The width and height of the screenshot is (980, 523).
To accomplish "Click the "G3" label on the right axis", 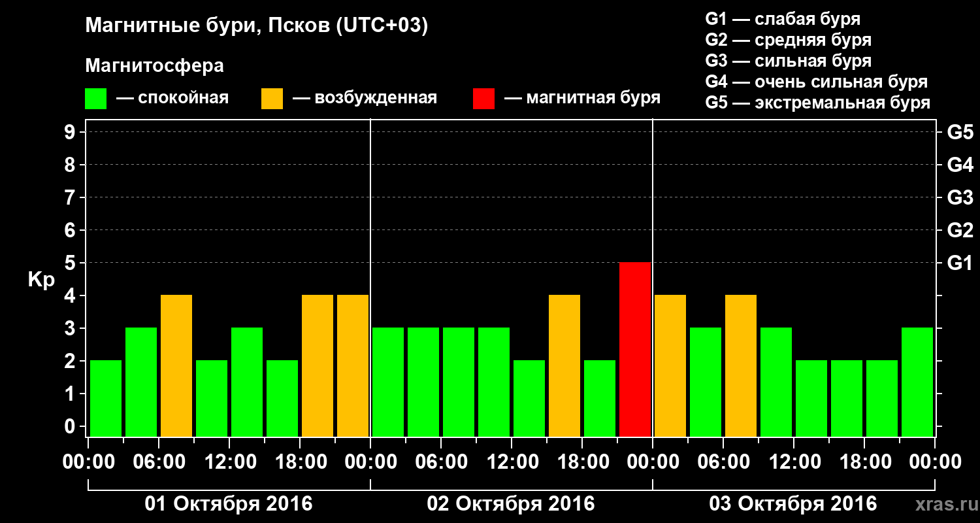I will tap(960, 197).
